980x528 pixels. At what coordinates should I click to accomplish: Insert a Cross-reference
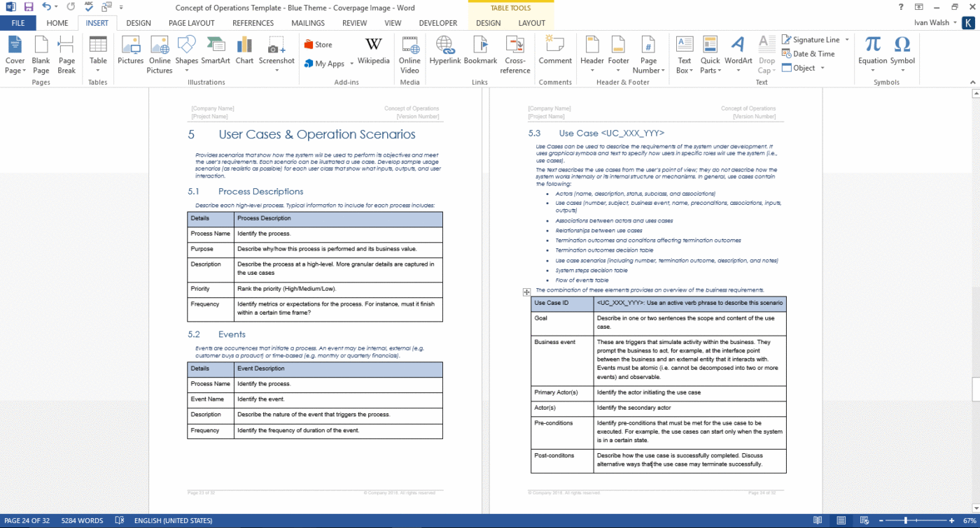[515, 56]
